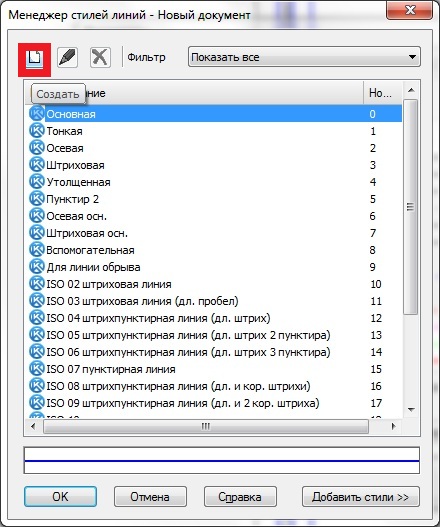Click the horizontal scrollbar thumb
Image resolution: width=440 pixels, height=527 pixels.
pos(206,427)
